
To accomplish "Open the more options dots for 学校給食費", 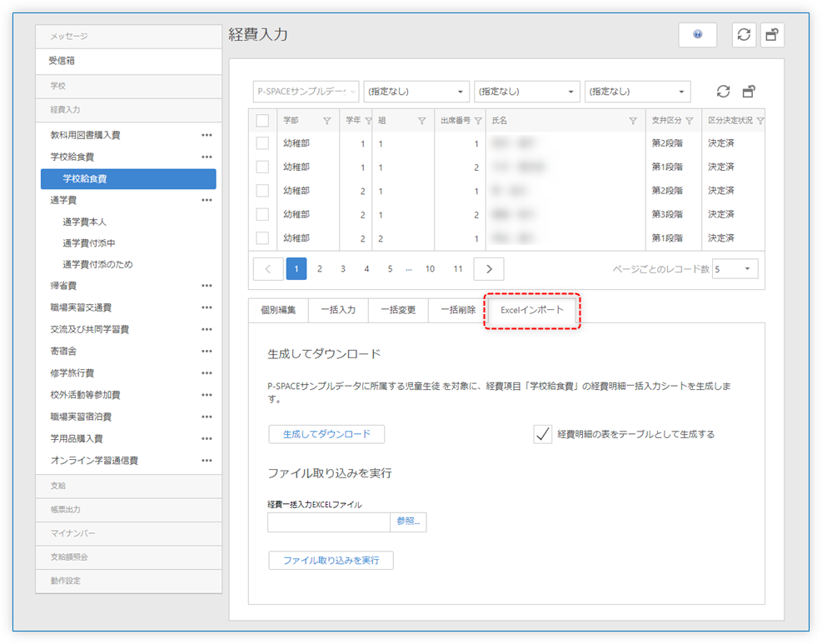I will pyautogui.click(x=207, y=157).
